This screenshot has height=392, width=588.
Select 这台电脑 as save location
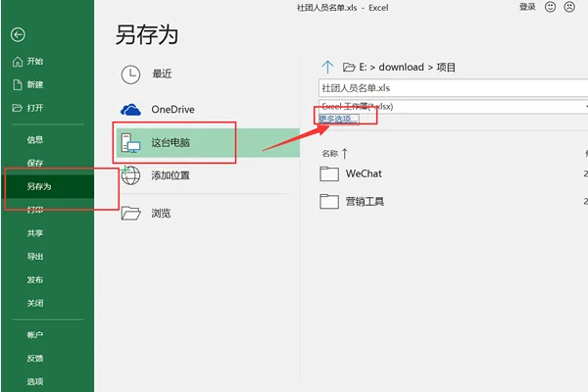coord(208,142)
